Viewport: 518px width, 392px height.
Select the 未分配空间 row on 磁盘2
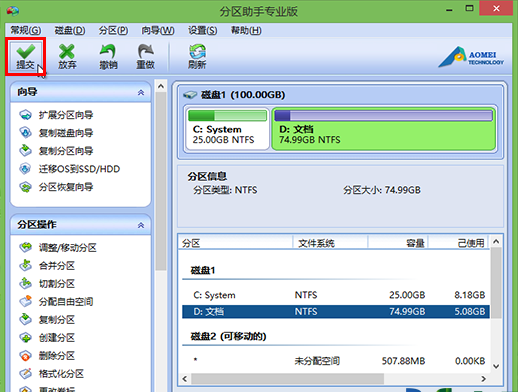(x=336, y=361)
